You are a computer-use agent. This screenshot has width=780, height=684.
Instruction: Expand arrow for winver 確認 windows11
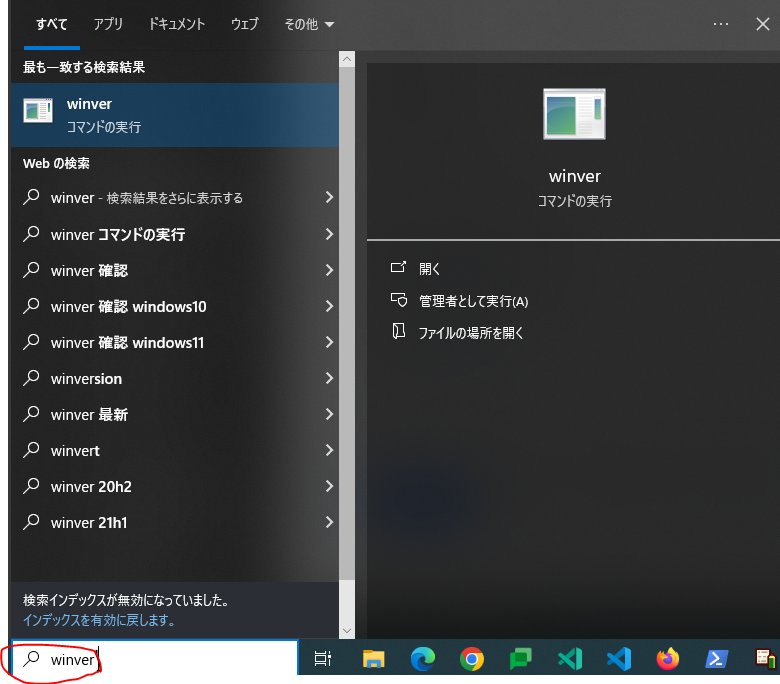[329, 342]
